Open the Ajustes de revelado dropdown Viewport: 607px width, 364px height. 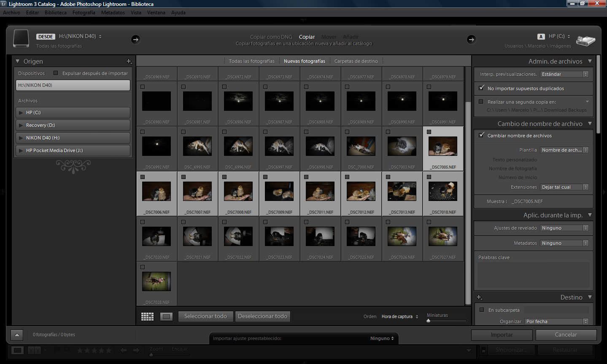[x=564, y=228]
